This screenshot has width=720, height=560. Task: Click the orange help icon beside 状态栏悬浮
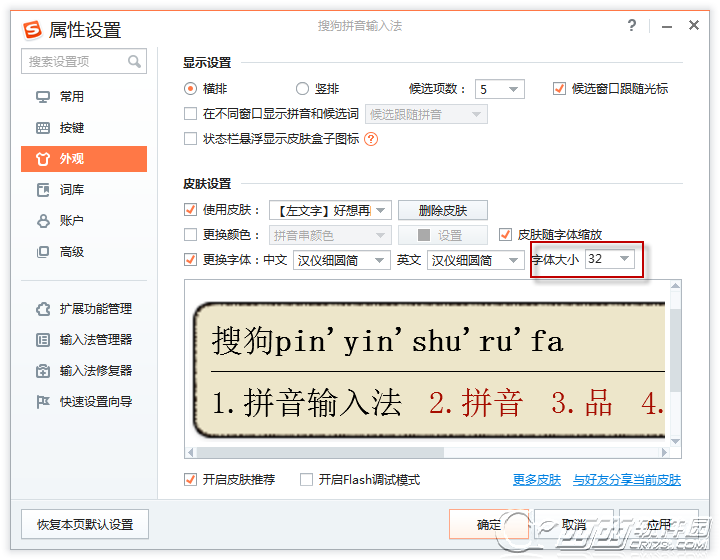click(371, 139)
